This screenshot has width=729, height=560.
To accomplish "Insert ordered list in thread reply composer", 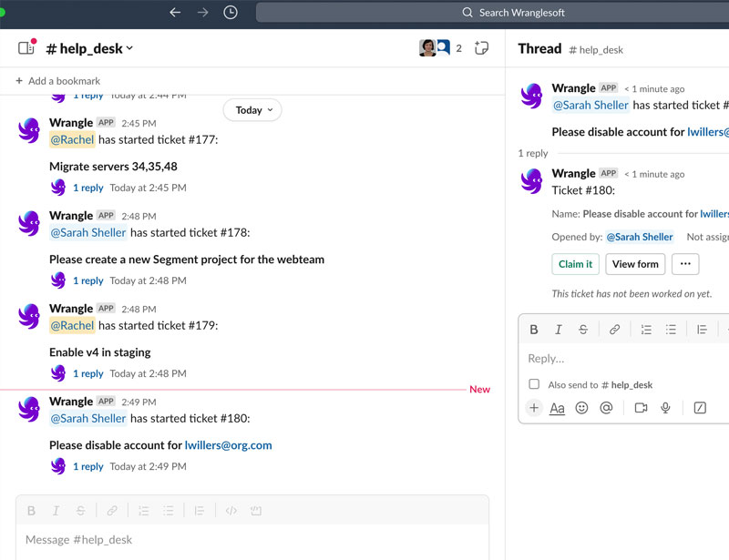I will [x=646, y=330].
